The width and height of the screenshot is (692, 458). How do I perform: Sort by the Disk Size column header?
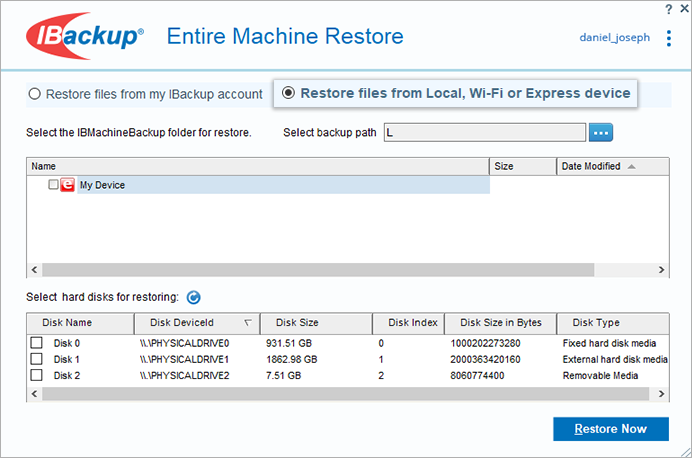click(x=316, y=323)
